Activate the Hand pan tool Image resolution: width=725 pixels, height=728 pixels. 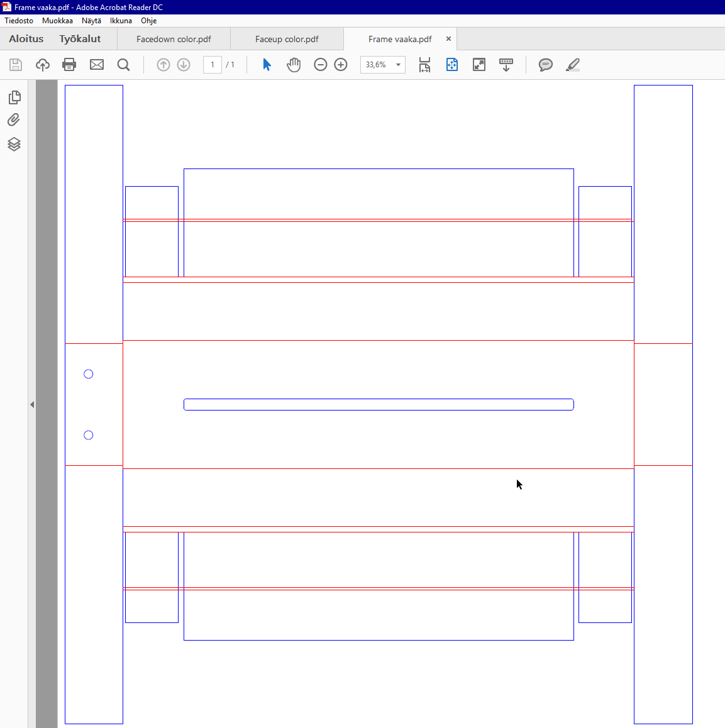point(294,65)
